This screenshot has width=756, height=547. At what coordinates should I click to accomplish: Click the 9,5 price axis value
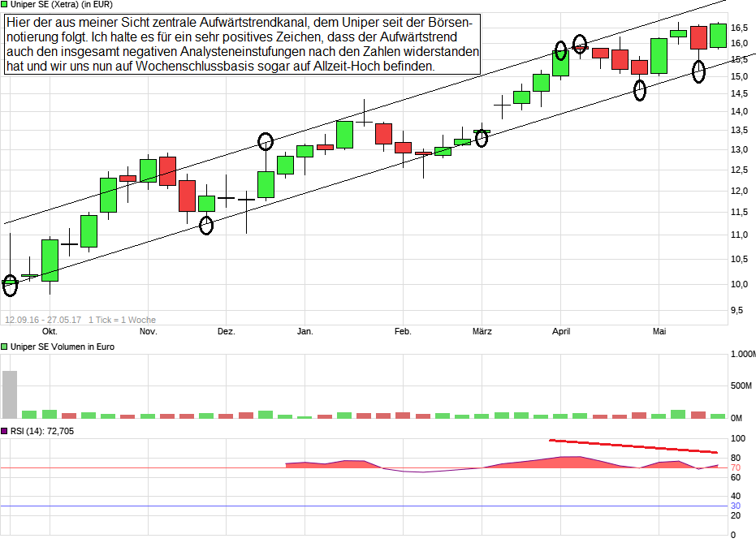(x=737, y=310)
